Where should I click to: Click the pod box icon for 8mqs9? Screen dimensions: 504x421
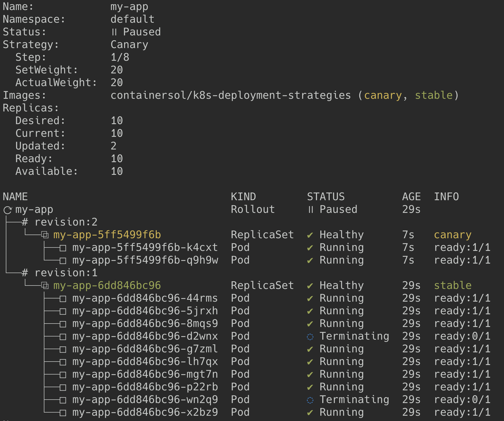(x=63, y=324)
